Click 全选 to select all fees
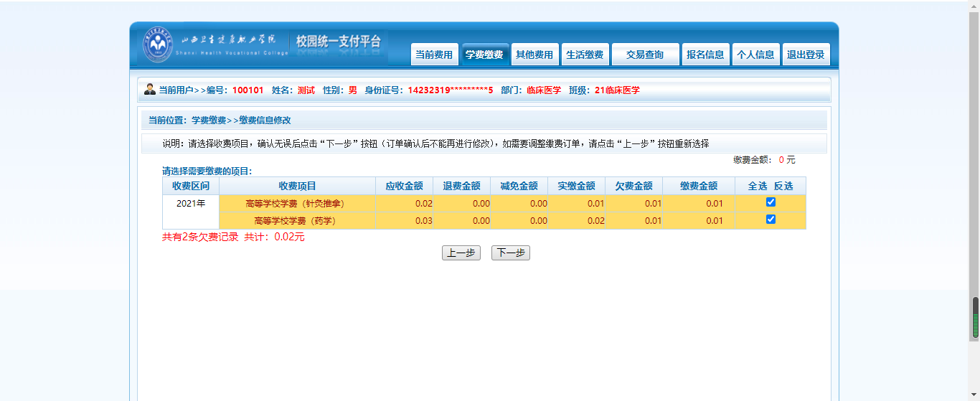This screenshot has width=980, height=401. click(758, 186)
